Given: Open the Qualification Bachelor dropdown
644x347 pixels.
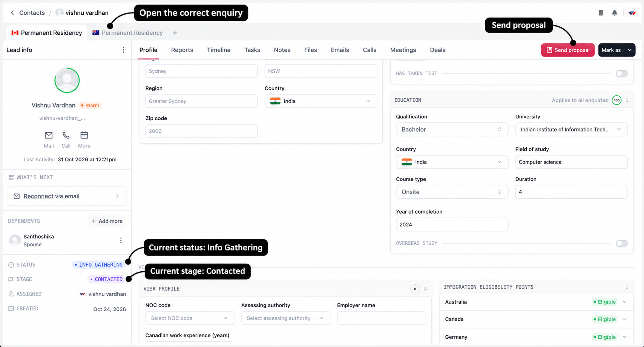Looking at the screenshot, I should click(452, 130).
